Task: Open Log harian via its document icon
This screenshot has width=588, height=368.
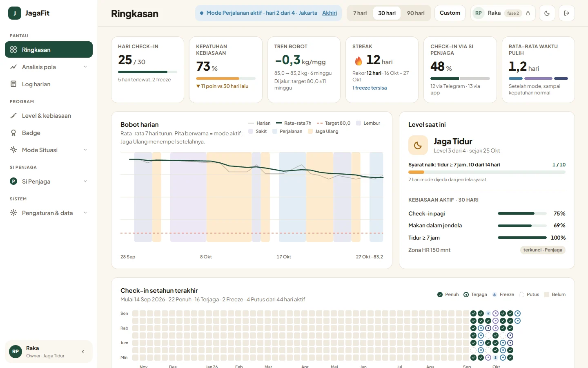Action: click(13, 84)
